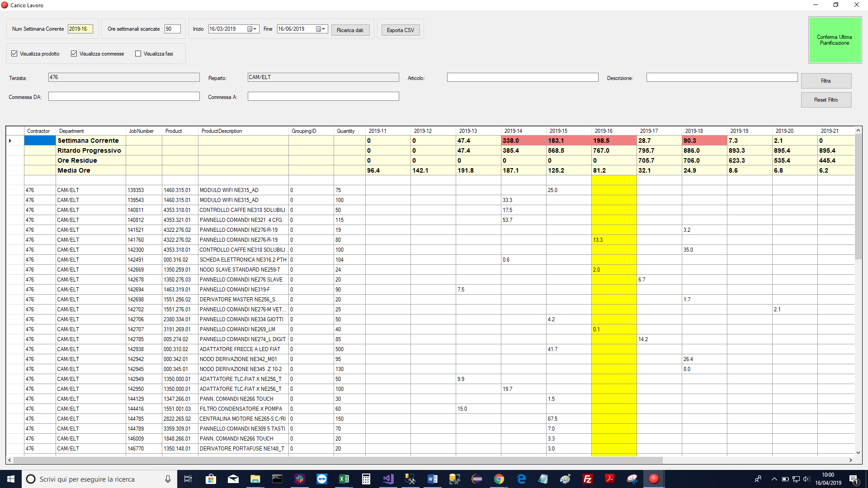Select job number 139353 cell
868x488 pixels.
pos(144,190)
